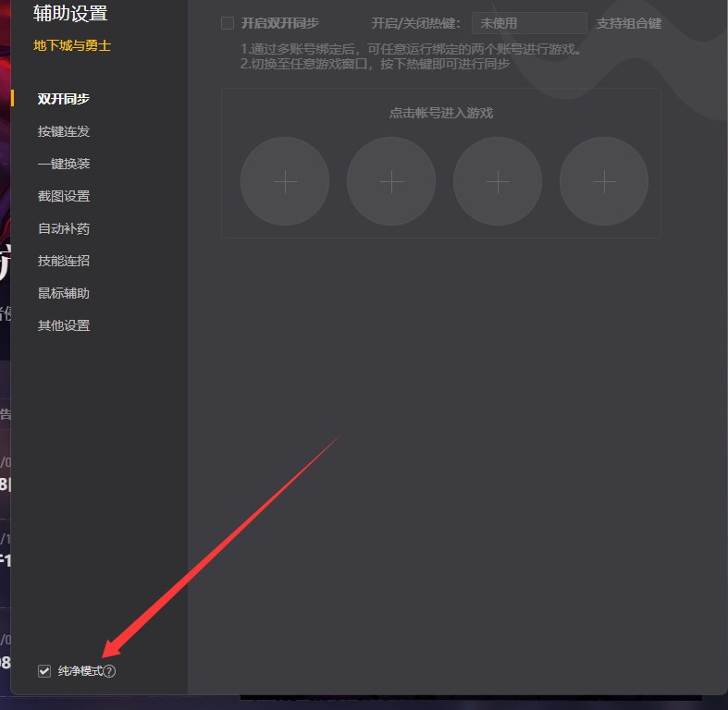This screenshot has height=710, width=728.
Task: Click the second add-account plus circle
Action: (391, 182)
